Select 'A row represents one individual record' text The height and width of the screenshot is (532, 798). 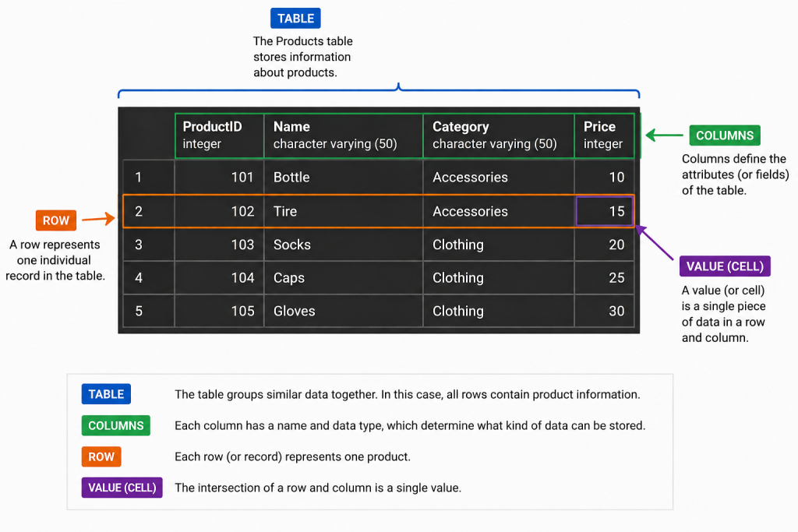[55, 260]
